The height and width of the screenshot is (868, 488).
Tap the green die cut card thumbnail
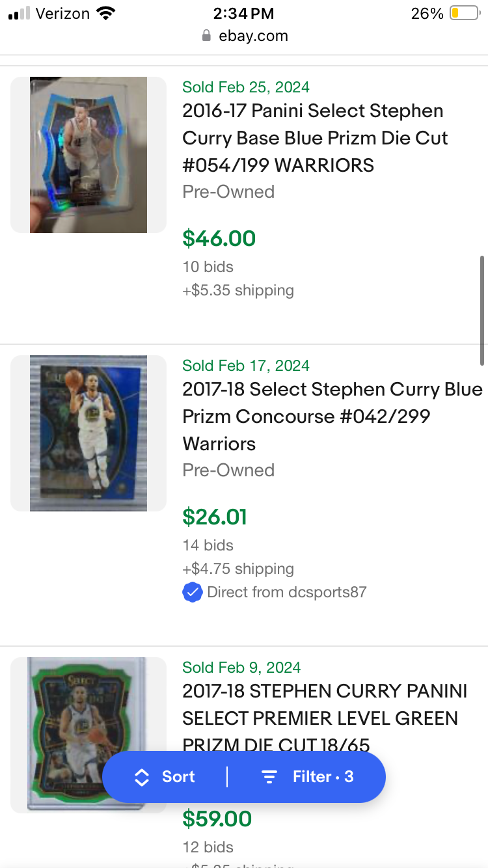click(x=88, y=735)
